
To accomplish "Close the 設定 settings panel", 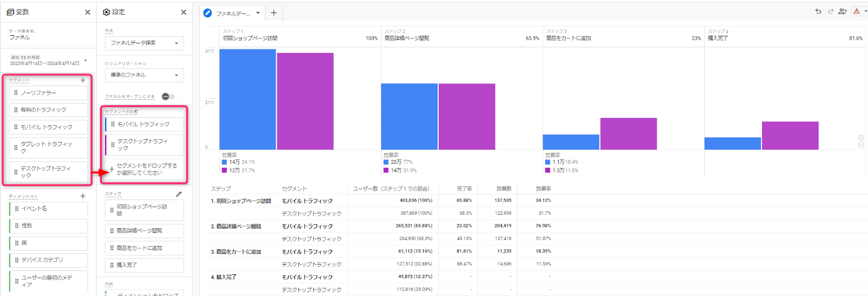I will pos(183,12).
